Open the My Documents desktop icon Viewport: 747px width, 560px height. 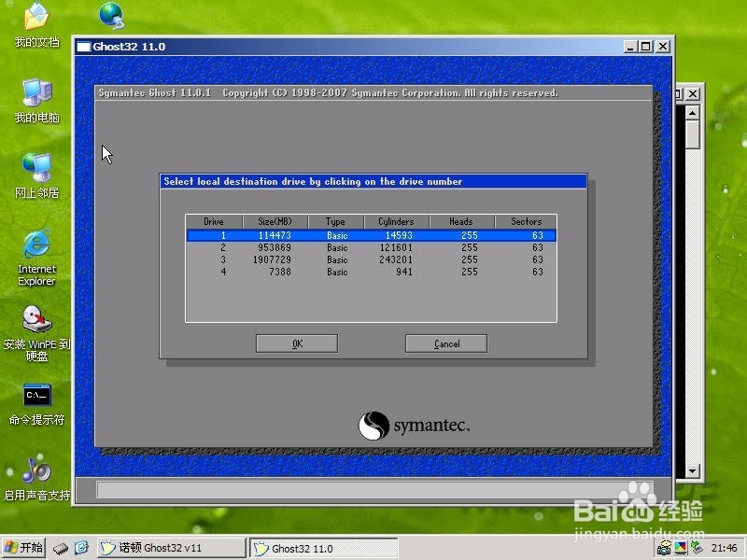(x=36, y=24)
